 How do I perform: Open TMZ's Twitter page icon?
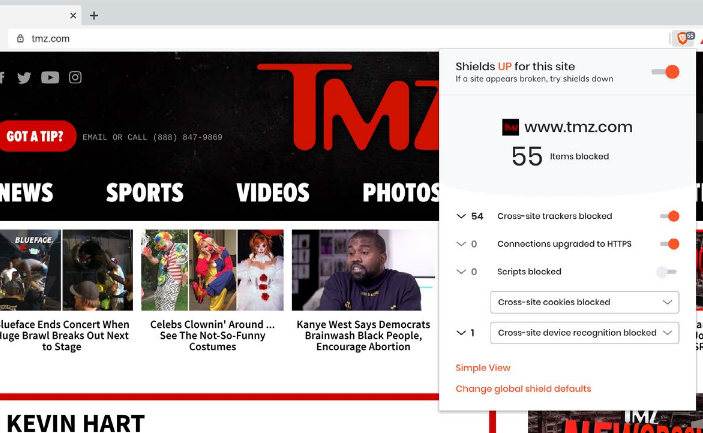24,78
